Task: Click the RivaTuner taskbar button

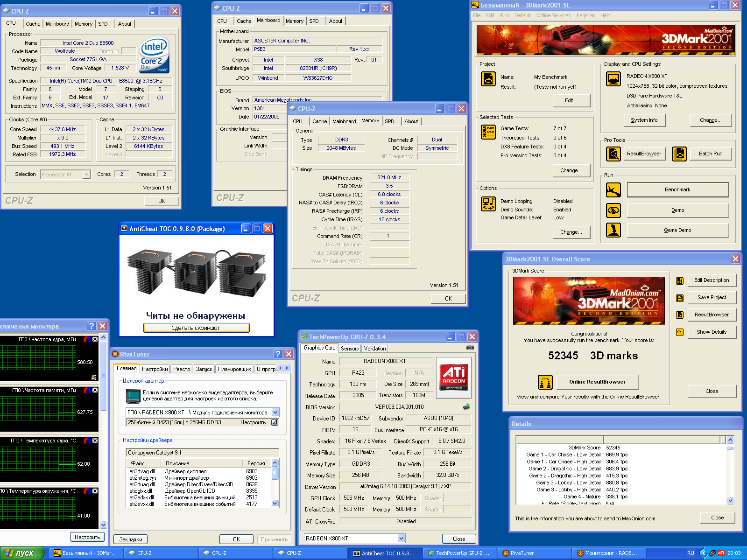Action: [x=534, y=553]
